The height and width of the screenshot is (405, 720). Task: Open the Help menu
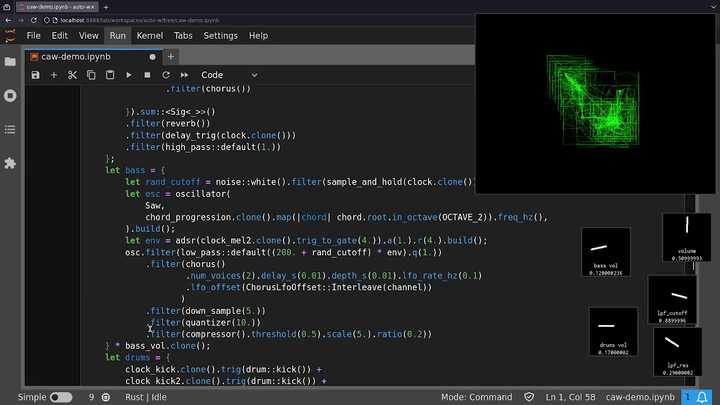point(258,36)
